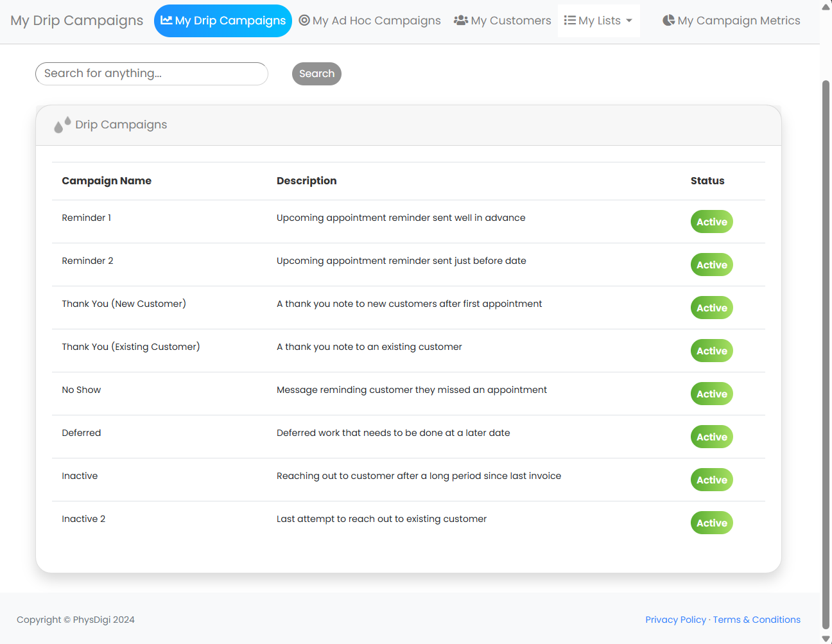The image size is (832, 644).
Task: Open My Campaign Metrics
Action: [x=731, y=21]
